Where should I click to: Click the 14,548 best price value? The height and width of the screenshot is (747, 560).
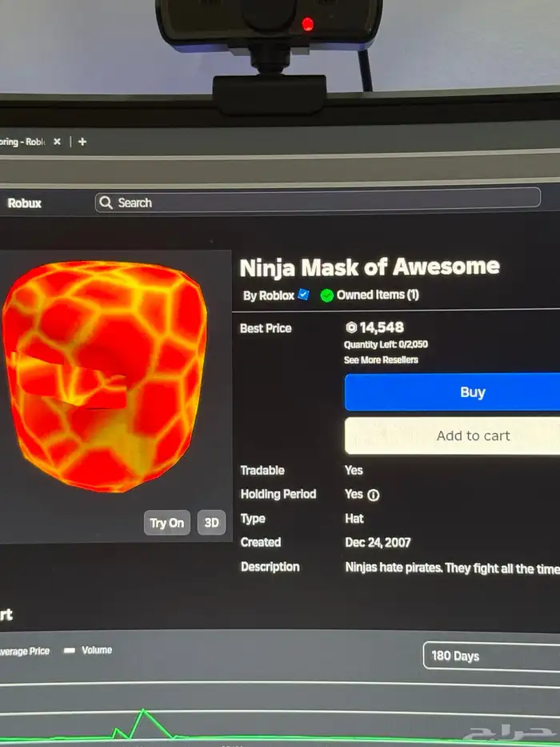point(382,327)
